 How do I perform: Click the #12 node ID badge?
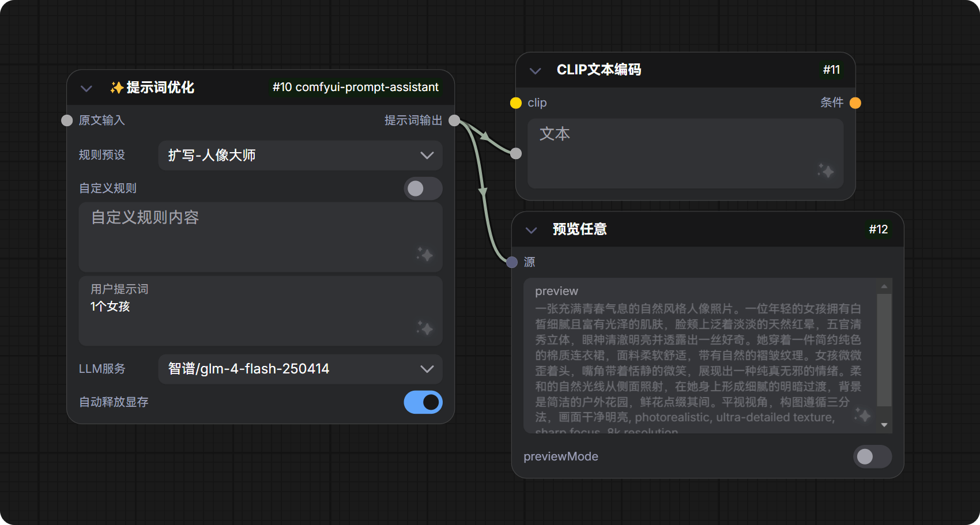[878, 229]
